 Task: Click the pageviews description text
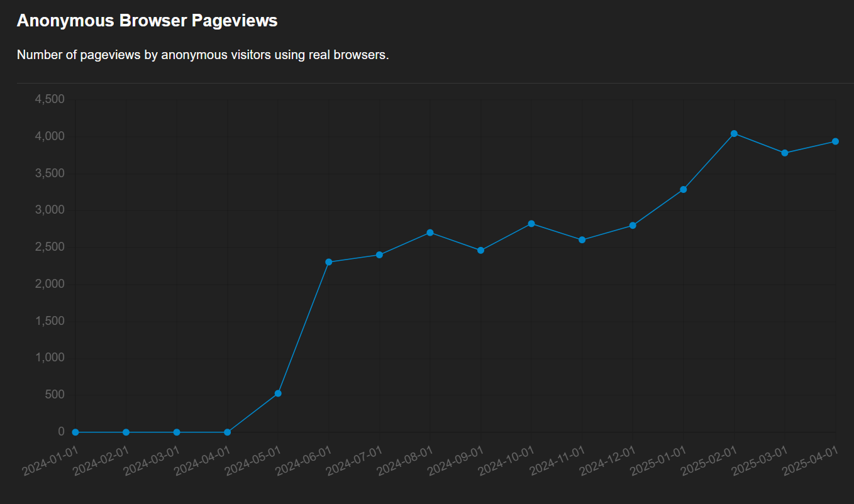[x=203, y=55]
